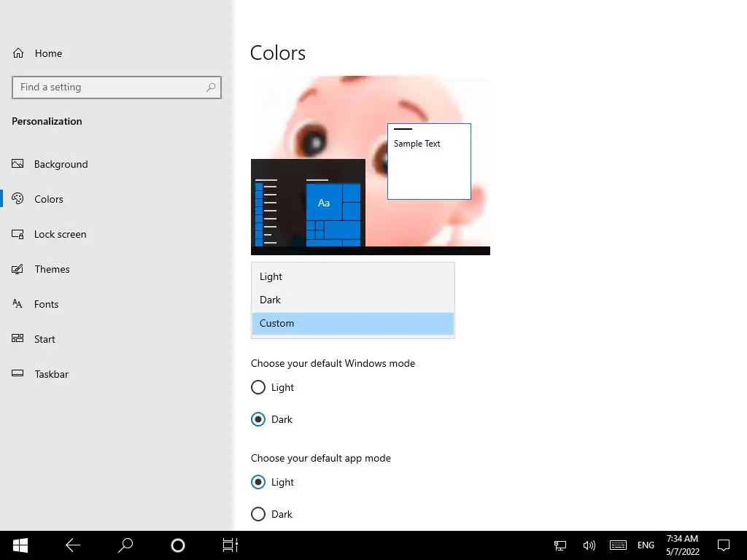Click the search magnifier in Find a setting
Viewport: 747px width, 560px height.
coord(211,87)
